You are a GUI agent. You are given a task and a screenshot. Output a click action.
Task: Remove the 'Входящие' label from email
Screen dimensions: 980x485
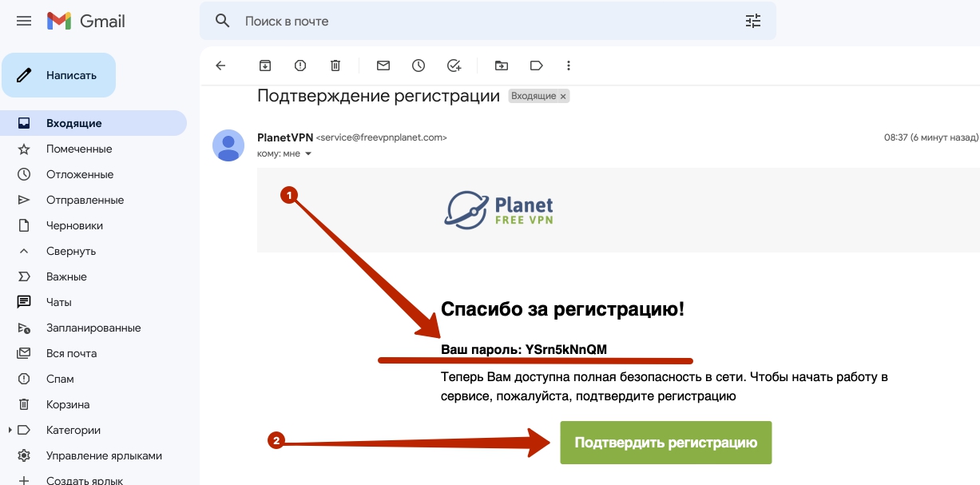click(563, 96)
